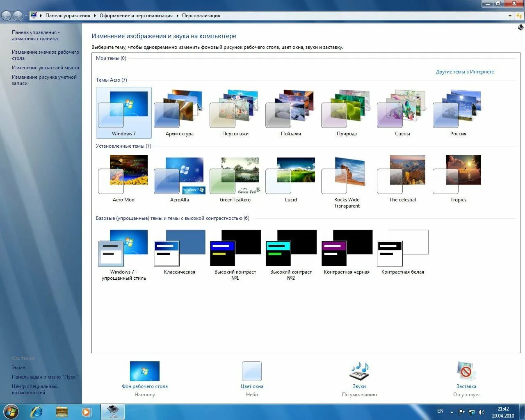
Task: Click Оформление и персонализация breadcrumb
Action: click(x=136, y=16)
